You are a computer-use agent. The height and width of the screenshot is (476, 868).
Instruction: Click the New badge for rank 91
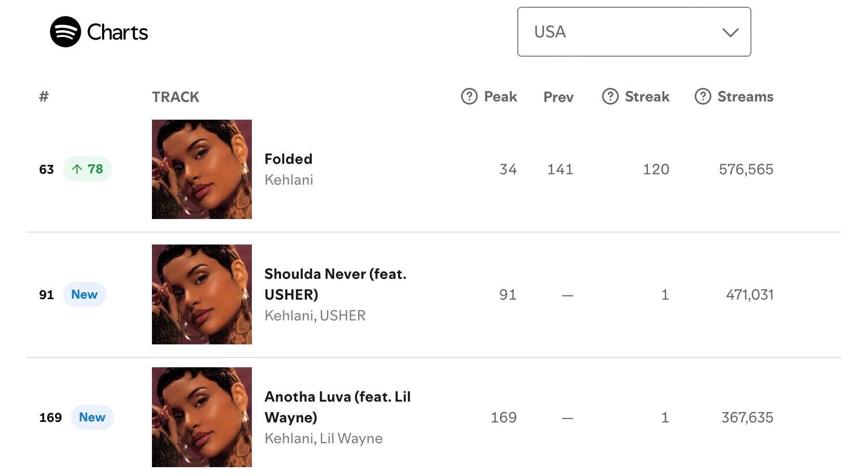click(84, 294)
